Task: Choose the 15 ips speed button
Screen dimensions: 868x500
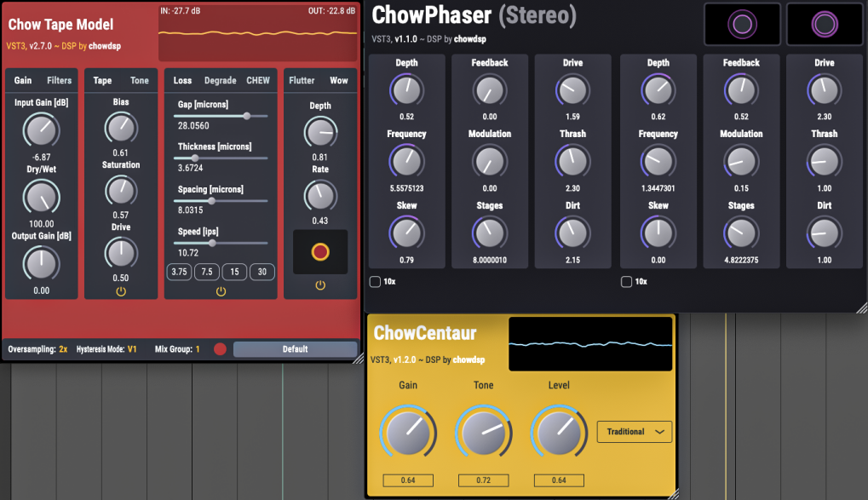Action: pos(235,272)
